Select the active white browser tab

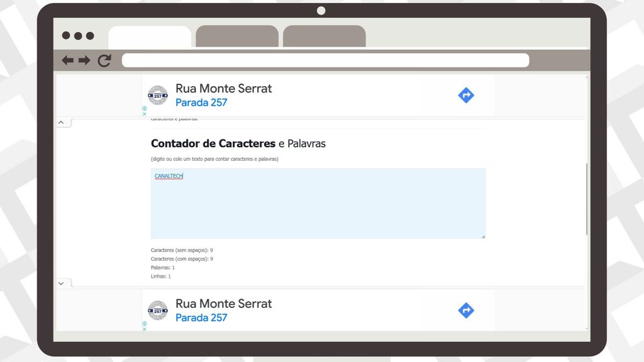[x=150, y=37]
